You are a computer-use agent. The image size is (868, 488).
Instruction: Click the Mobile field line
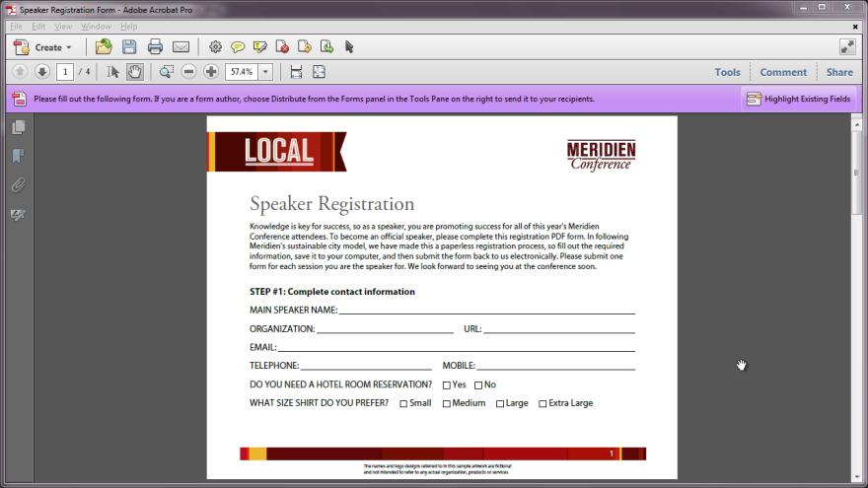(x=555, y=365)
